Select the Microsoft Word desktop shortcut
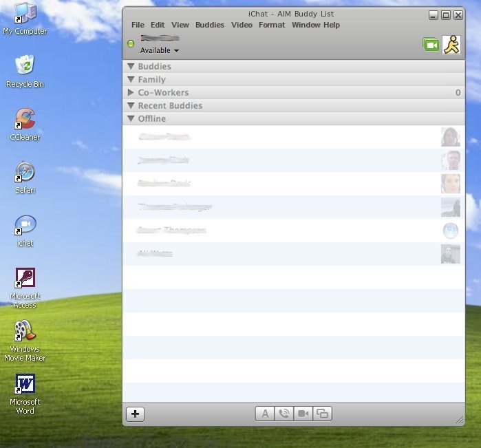The width and height of the screenshot is (481, 448). pos(25,394)
